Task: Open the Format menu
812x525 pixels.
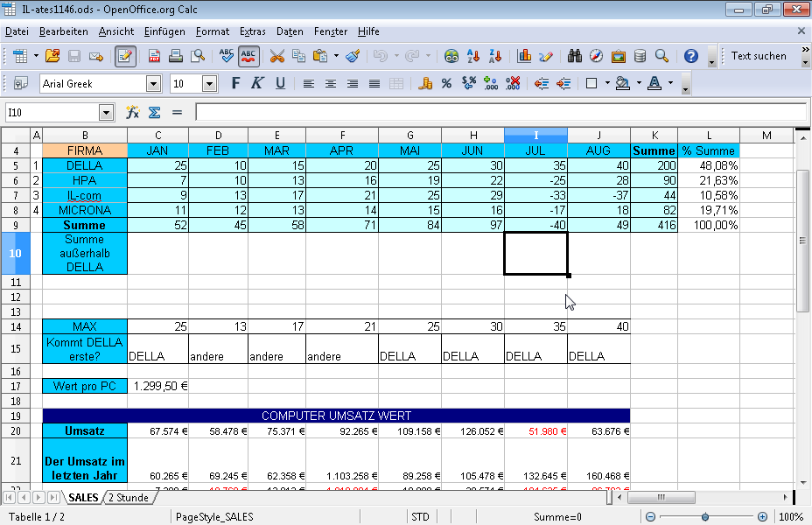Action: 213,31
